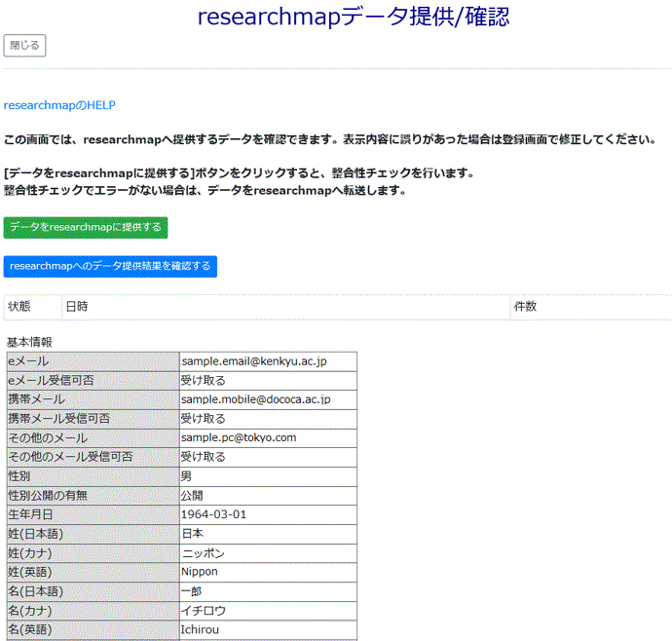Click the ニッポン value cell
672x641 pixels.
coord(268,553)
